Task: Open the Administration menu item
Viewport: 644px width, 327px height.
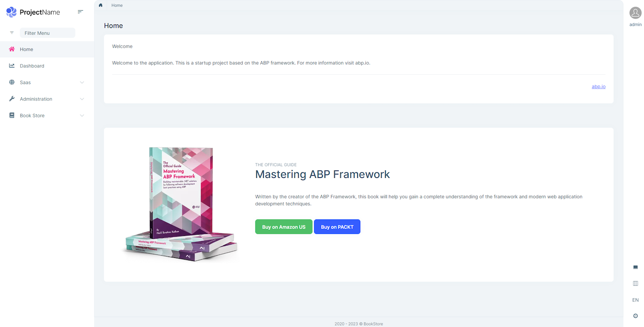Action: 47,99
